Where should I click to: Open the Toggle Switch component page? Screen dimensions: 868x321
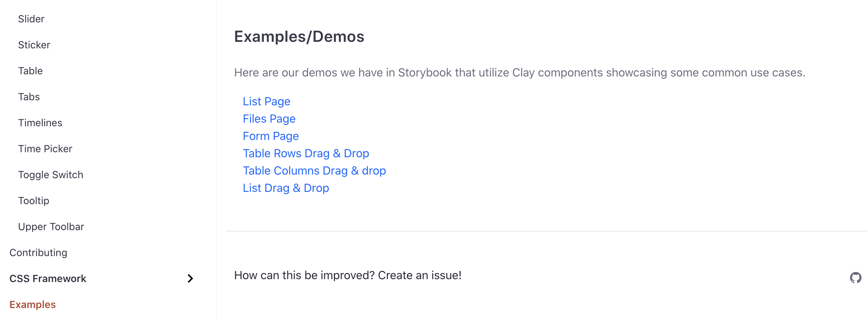tap(50, 175)
